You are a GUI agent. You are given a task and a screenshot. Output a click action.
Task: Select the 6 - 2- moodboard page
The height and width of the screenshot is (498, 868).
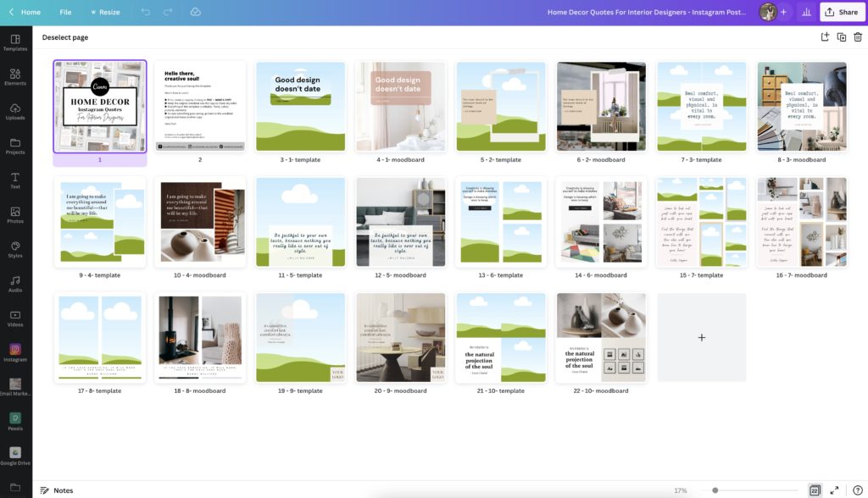click(x=601, y=106)
